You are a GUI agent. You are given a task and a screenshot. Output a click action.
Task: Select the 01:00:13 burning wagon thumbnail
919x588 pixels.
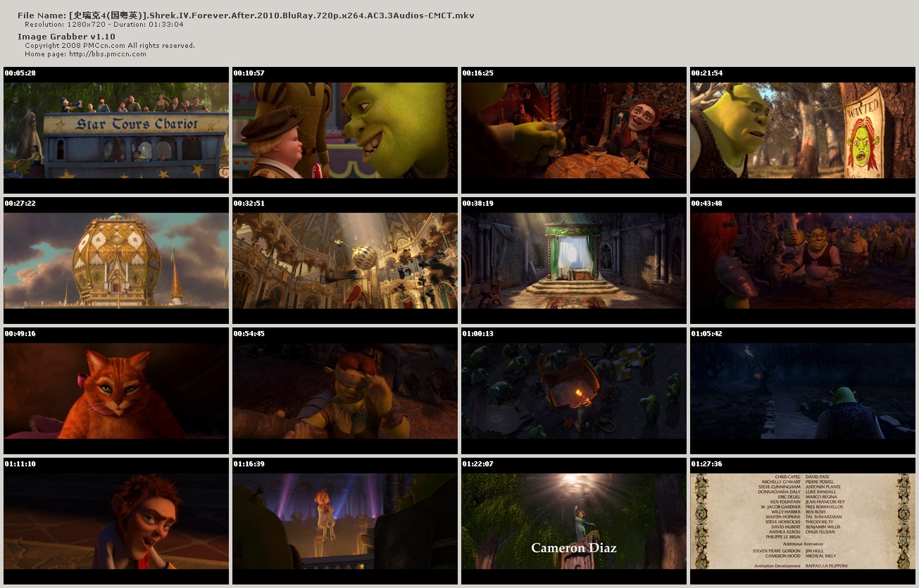pos(574,391)
